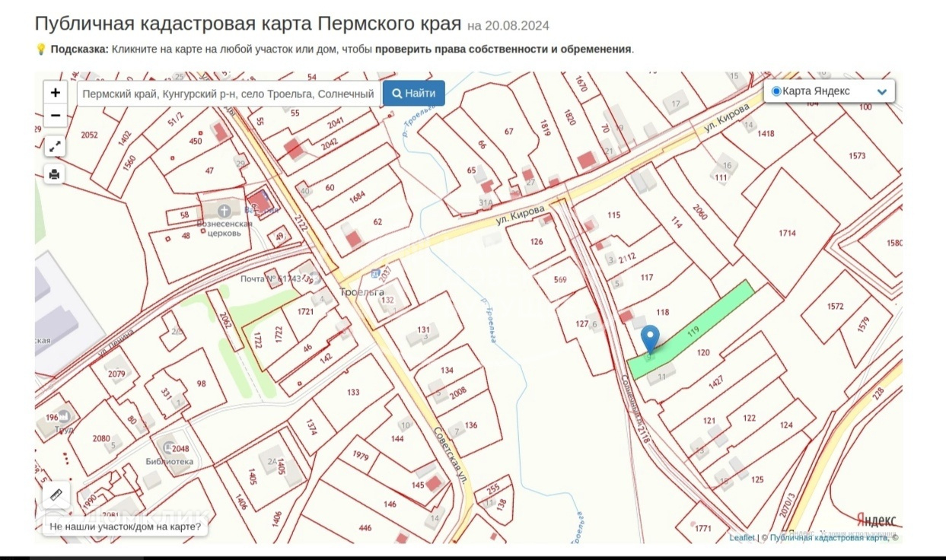Select parcel 1374 on the map
This screenshot has width=946, height=560.
coord(311,428)
